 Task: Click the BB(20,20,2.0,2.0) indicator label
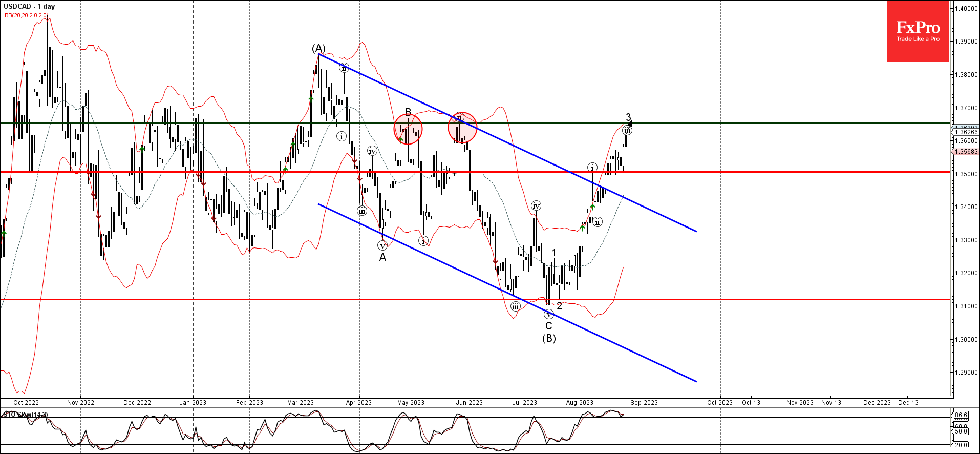pyautogui.click(x=26, y=15)
